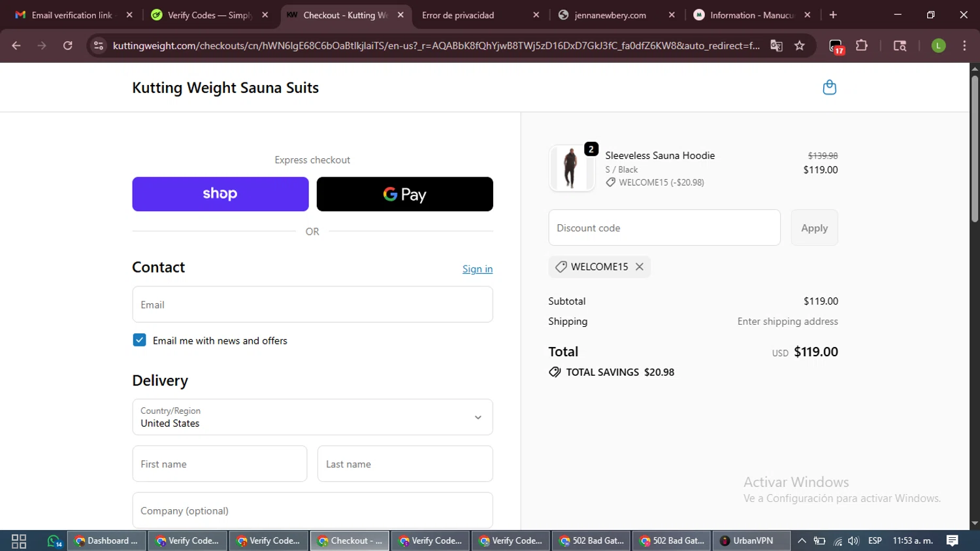The image size is (980, 551).
Task: Click the Enter shipping address text
Action: tap(787, 322)
